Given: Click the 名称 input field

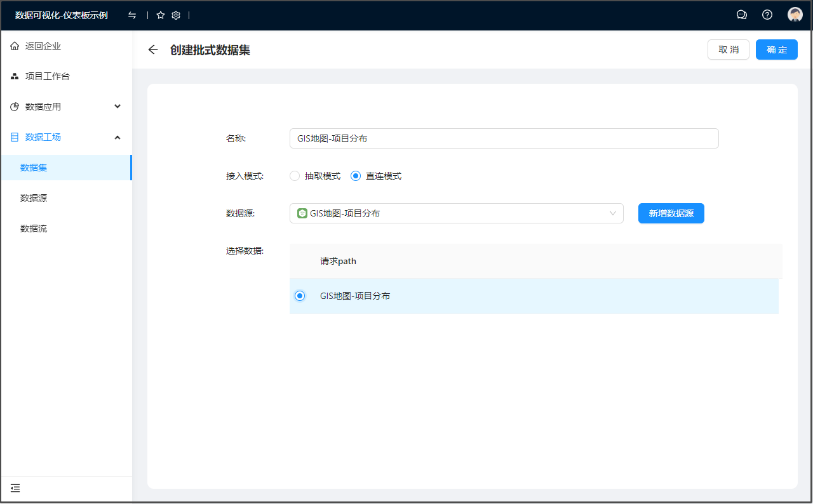Looking at the screenshot, I should tap(504, 138).
